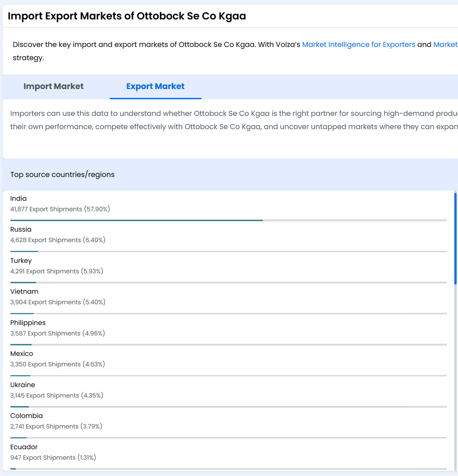Image resolution: width=458 pixels, height=476 pixels.
Task: Click the Turkey shipment progress bar
Action: [228, 282]
